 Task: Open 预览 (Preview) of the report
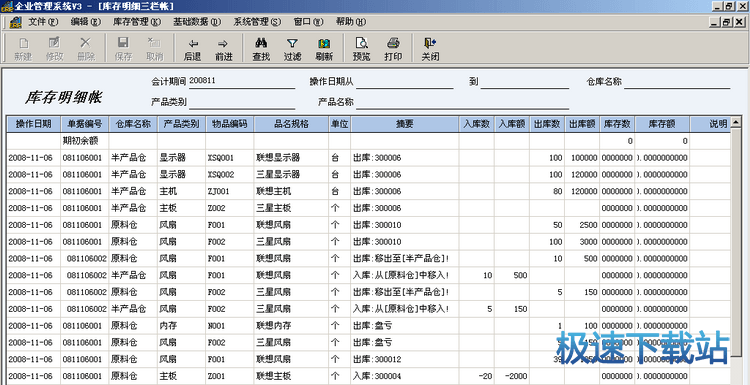click(x=361, y=49)
